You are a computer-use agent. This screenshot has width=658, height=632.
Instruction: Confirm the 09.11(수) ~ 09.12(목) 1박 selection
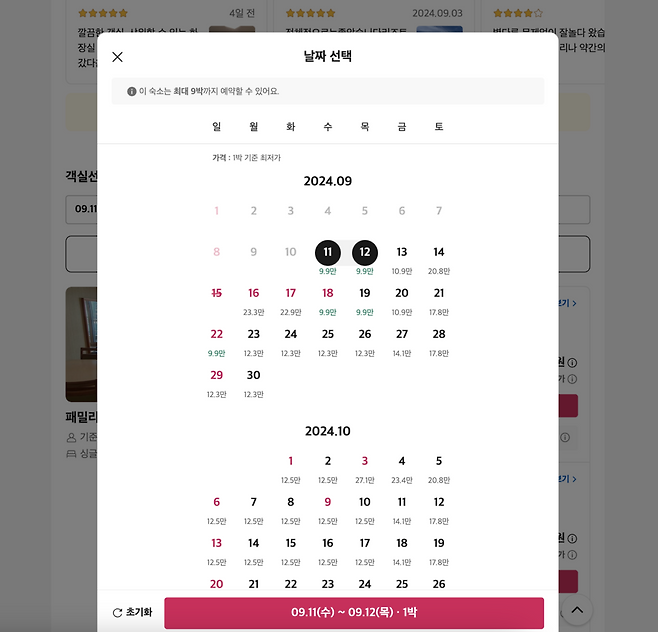[354, 613]
